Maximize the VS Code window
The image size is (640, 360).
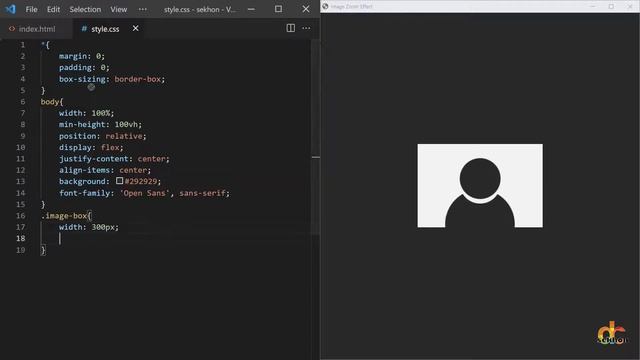tap(278, 9)
